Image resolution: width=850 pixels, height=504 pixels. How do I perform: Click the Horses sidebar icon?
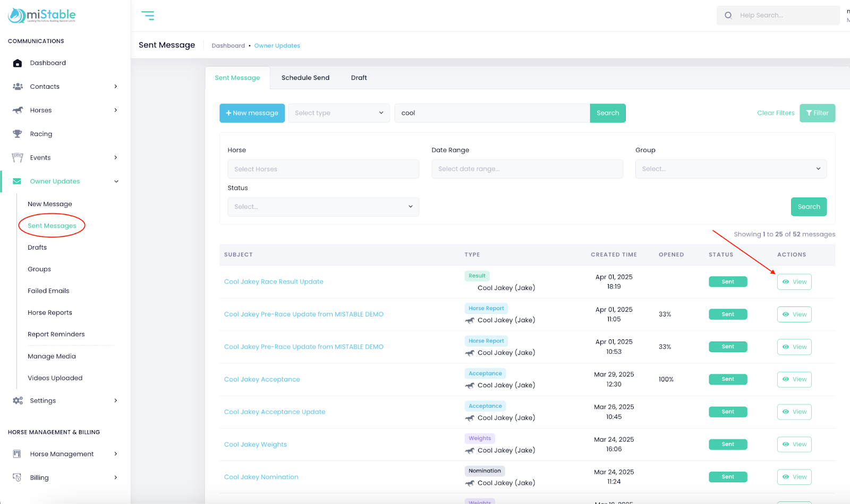click(18, 110)
